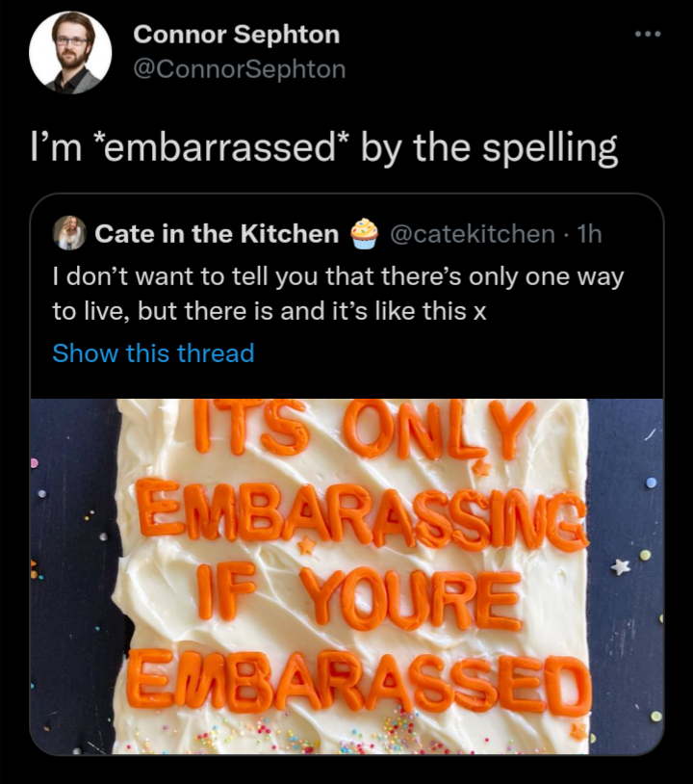Image resolution: width=693 pixels, height=784 pixels.
Task: Open the quoted tweet text about one way to live
Action: coord(338,294)
